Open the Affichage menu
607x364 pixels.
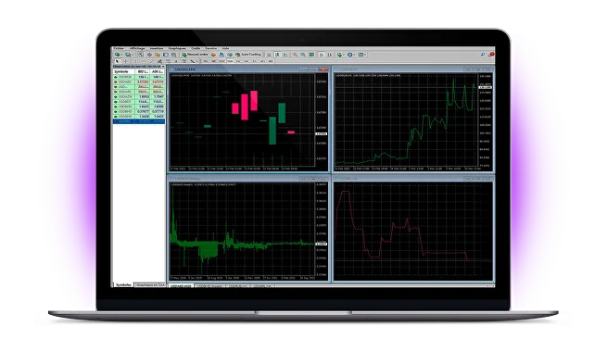tap(137, 48)
